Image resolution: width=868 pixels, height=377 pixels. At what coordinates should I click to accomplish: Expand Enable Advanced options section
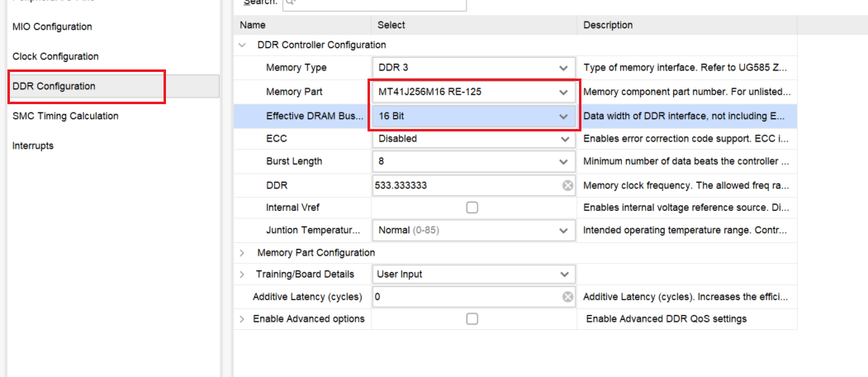tap(242, 319)
